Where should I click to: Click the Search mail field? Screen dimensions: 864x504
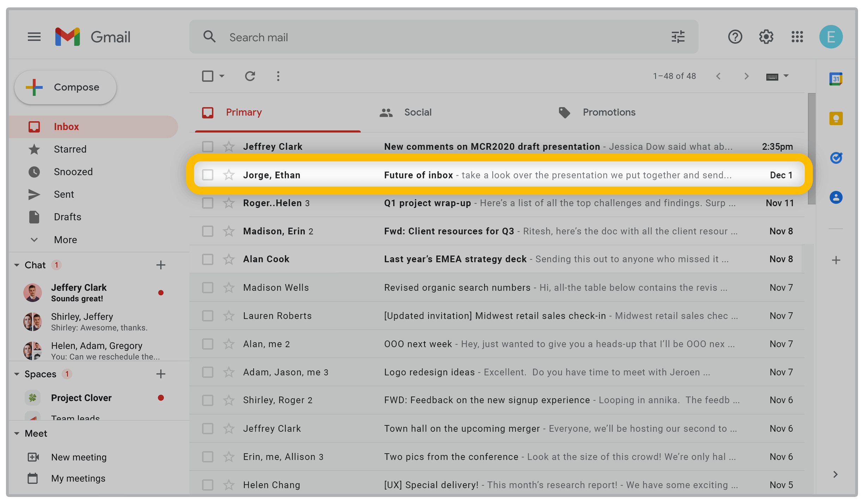pos(423,37)
